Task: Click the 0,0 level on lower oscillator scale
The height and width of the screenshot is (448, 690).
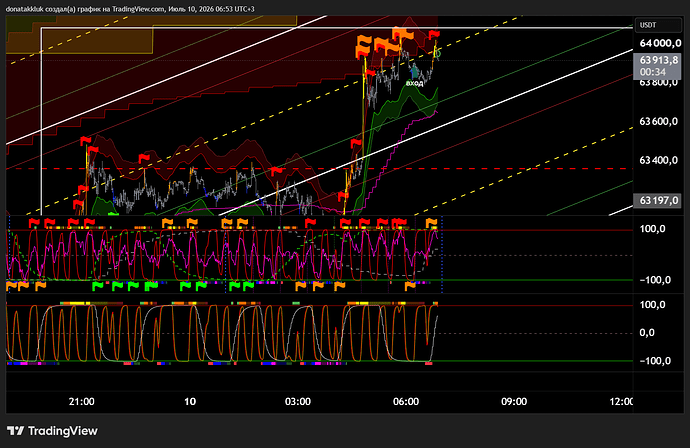Action: coord(647,333)
